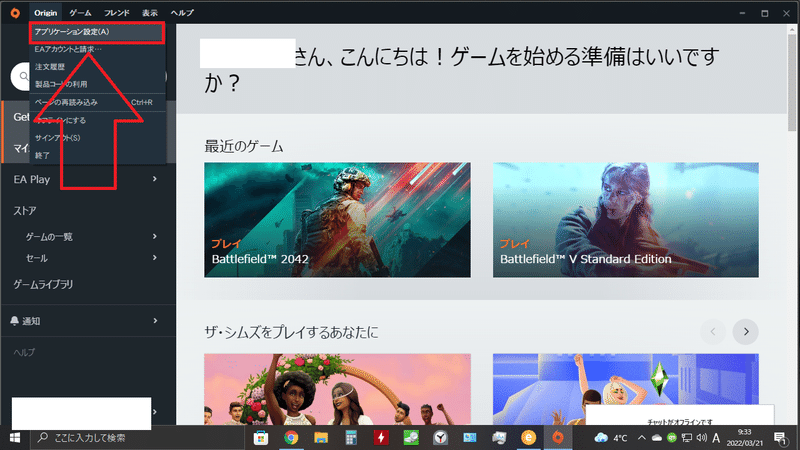Screen dimensions: 800x450
Task: Click the IME 'A' input mode indicator
Action: [x=716, y=438]
